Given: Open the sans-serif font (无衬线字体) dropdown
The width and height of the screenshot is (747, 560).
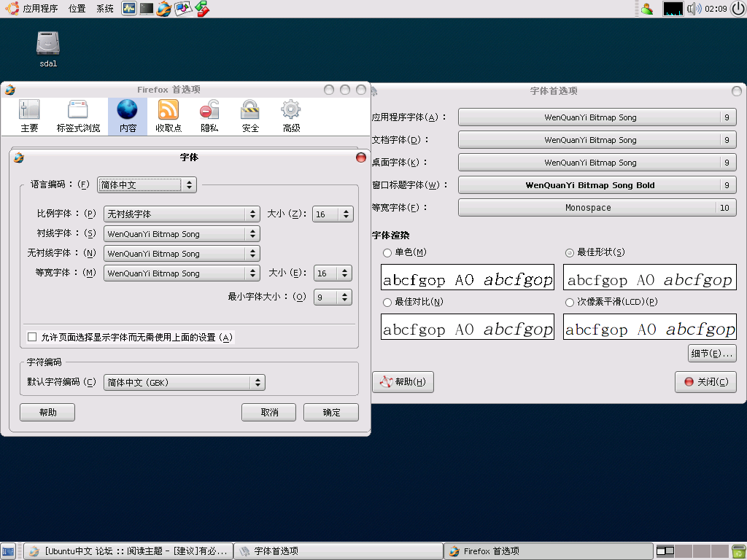Looking at the screenshot, I should 182,253.
